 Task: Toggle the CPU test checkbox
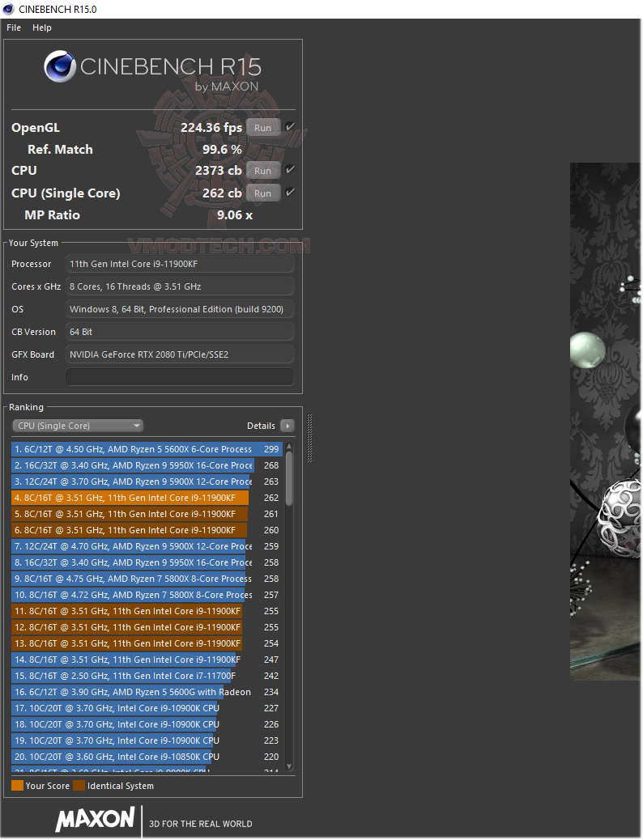pyautogui.click(x=290, y=170)
